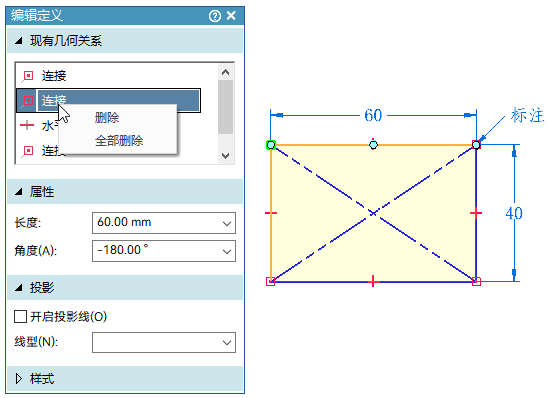Click the highlighted 连接 relation icon
Viewport: 551px width, 398px height.
pos(27,101)
